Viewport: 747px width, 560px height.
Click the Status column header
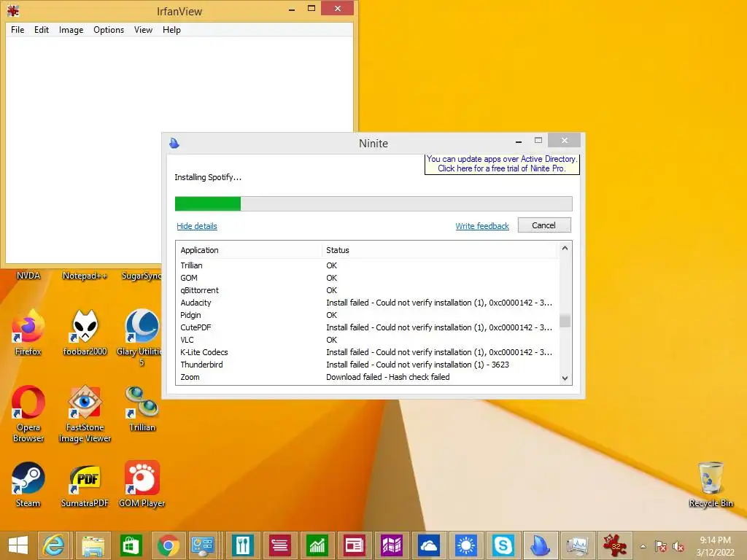(439, 250)
